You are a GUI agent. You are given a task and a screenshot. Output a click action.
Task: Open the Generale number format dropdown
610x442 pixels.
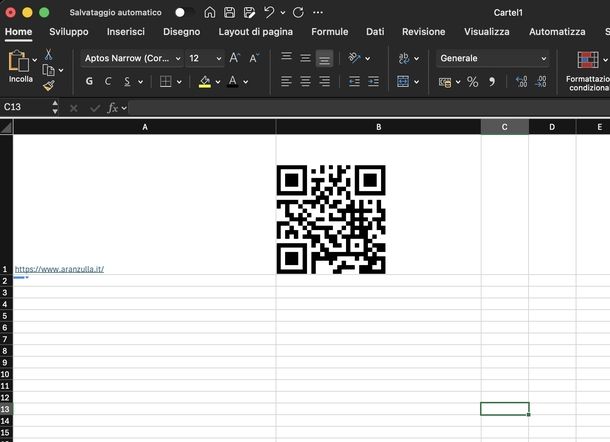(493, 58)
